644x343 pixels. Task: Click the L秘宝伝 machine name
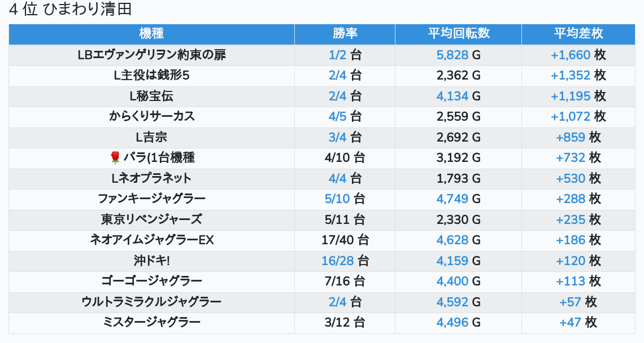click(x=151, y=96)
